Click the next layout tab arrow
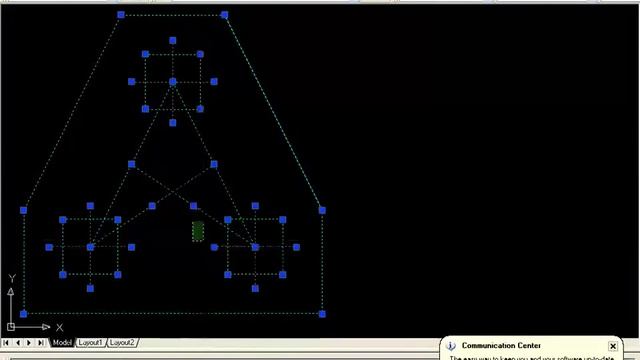The image size is (640, 360). 29,342
